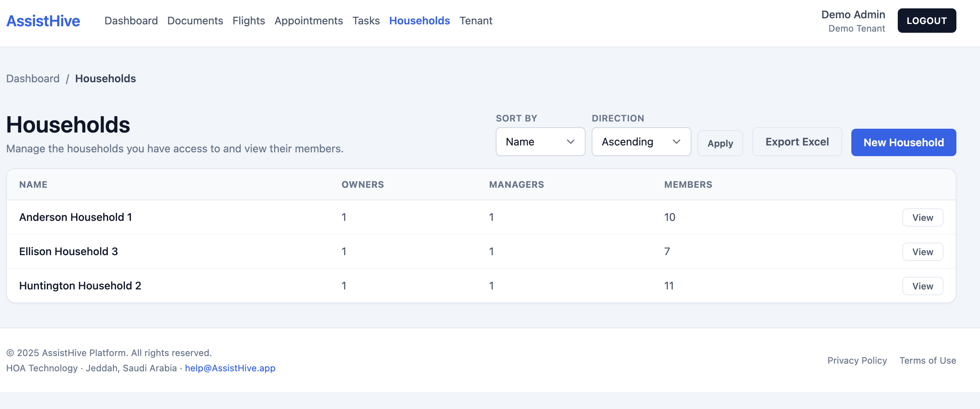Open the Dashboard menu item
The width and height of the screenshot is (980, 409).
(131, 21)
